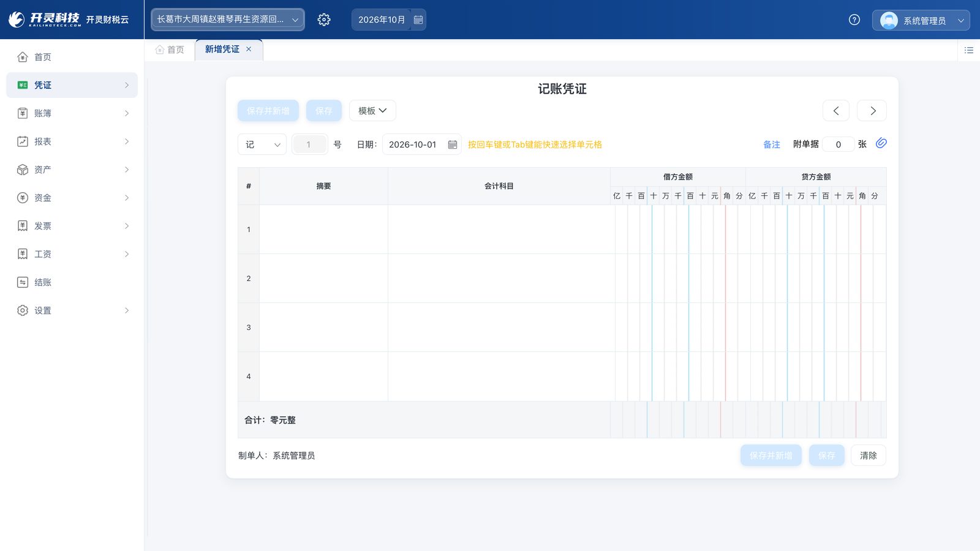Image resolution: width=980 pixels, height=551 pixels.
Task: Click the 报表 report icon in sidebar
Action: pyautogui.click(x=23, y=141)
